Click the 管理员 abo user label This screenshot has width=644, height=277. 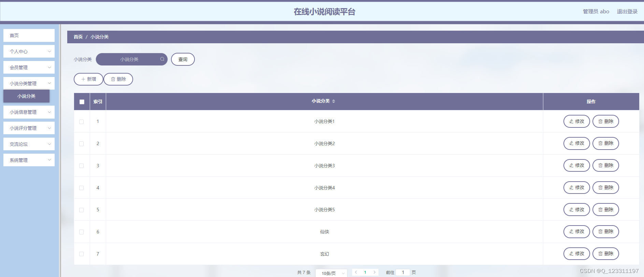click(x=596, y=12)
